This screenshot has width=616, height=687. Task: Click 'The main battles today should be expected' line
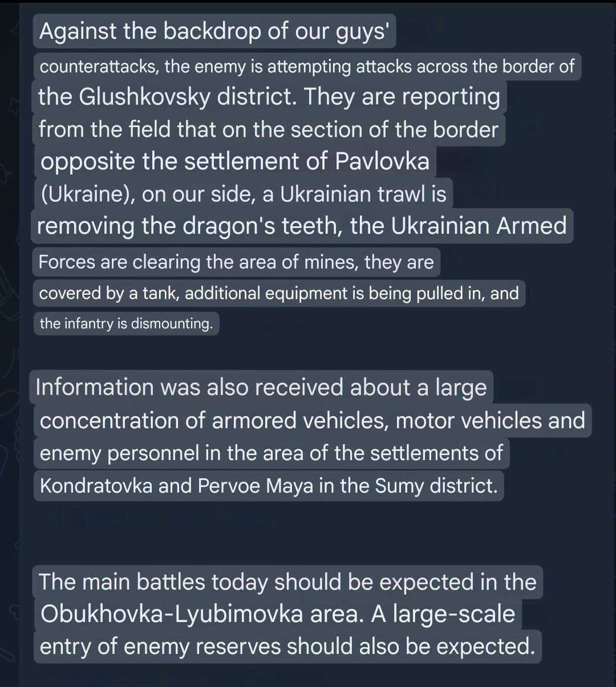tap(287, 583)
